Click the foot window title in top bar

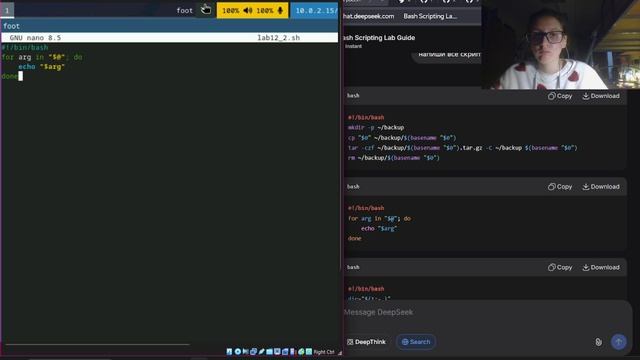(184, 11)
